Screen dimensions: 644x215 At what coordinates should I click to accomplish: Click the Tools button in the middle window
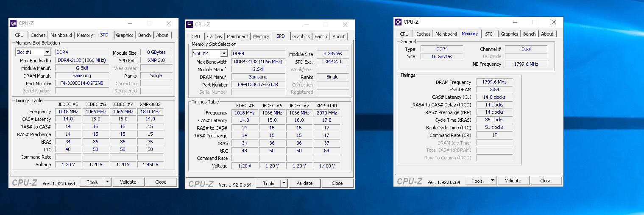[x=268, y=183]
